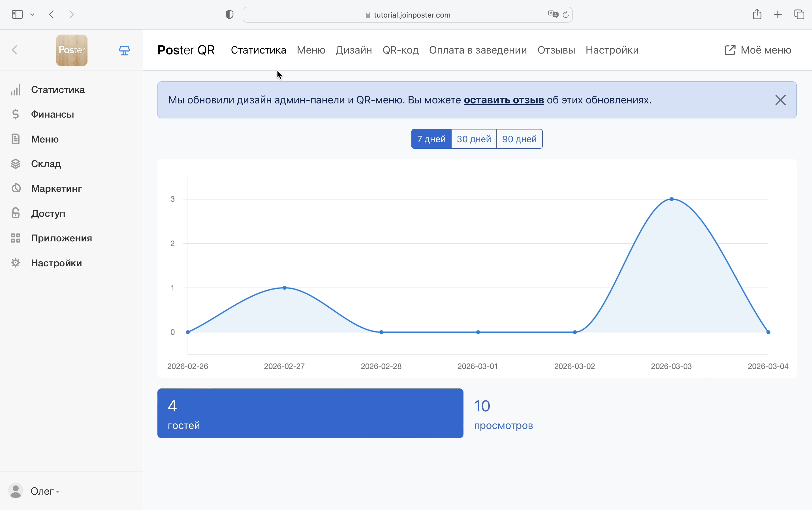This screenshot has height=510, width=812.
Task: Open Моё меню external link
Action: (x=758, y=50)
